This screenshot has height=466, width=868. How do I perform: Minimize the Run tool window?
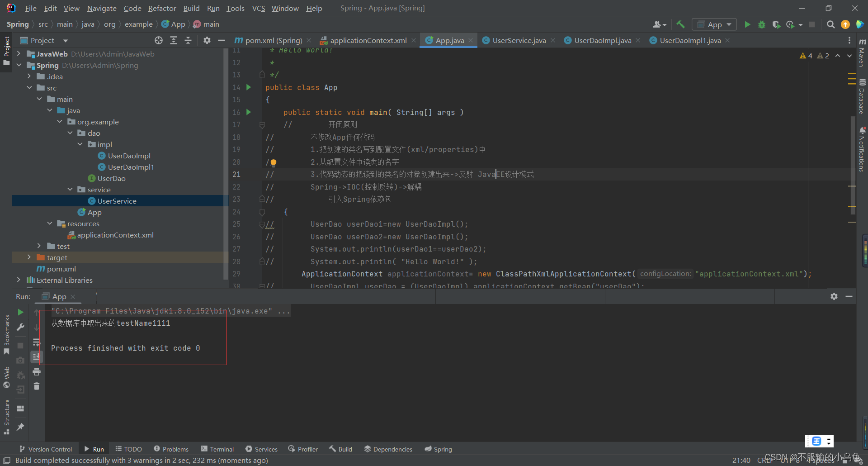849,296
